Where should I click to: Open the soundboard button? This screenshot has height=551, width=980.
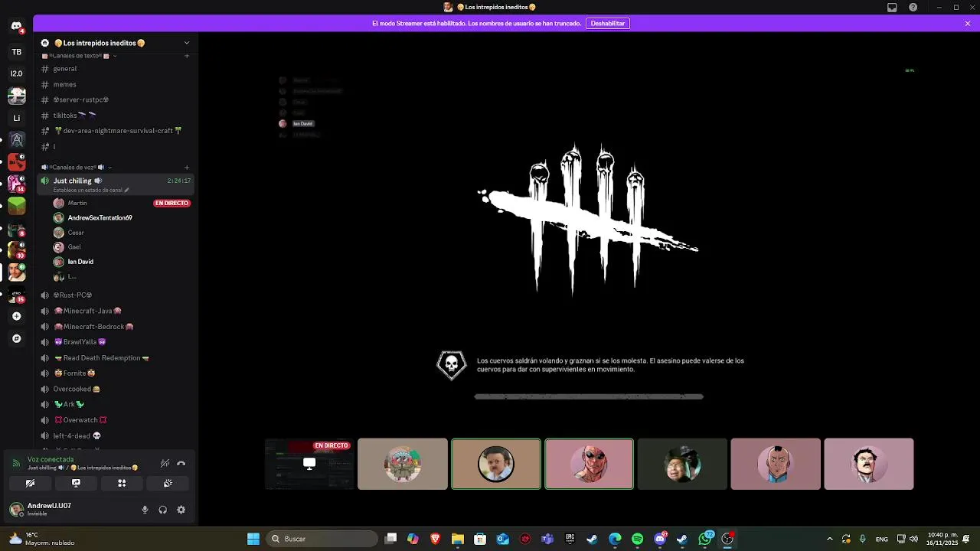click(168, 483)
